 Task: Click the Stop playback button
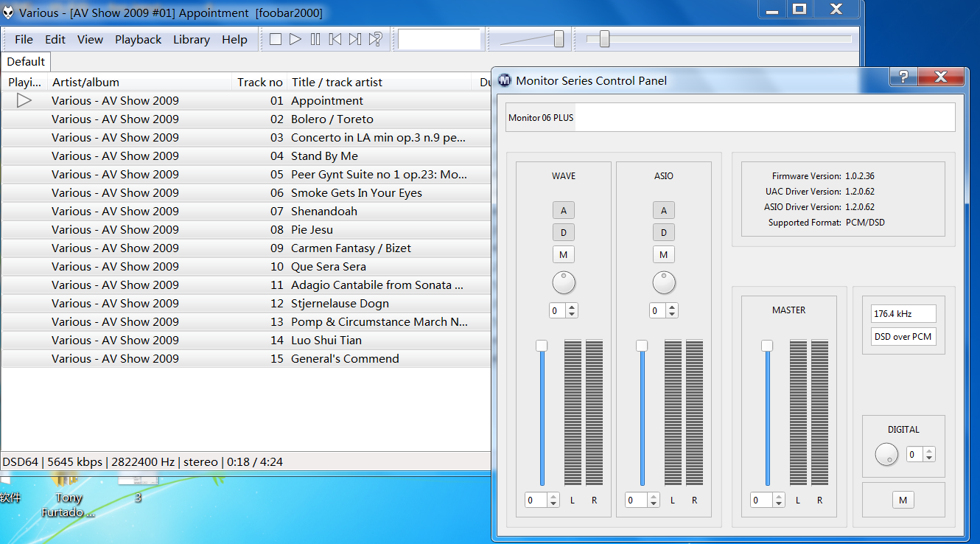pyautogui.click(x=276, y=40)
